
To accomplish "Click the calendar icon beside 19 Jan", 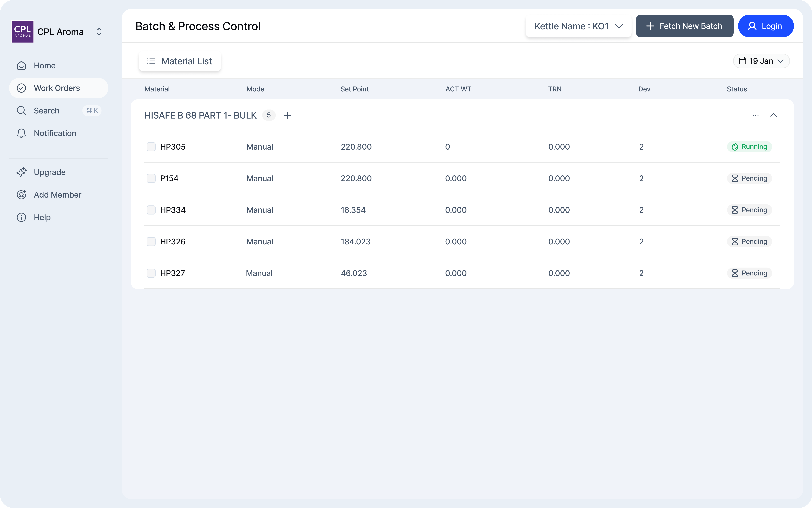I will [743, 61].
